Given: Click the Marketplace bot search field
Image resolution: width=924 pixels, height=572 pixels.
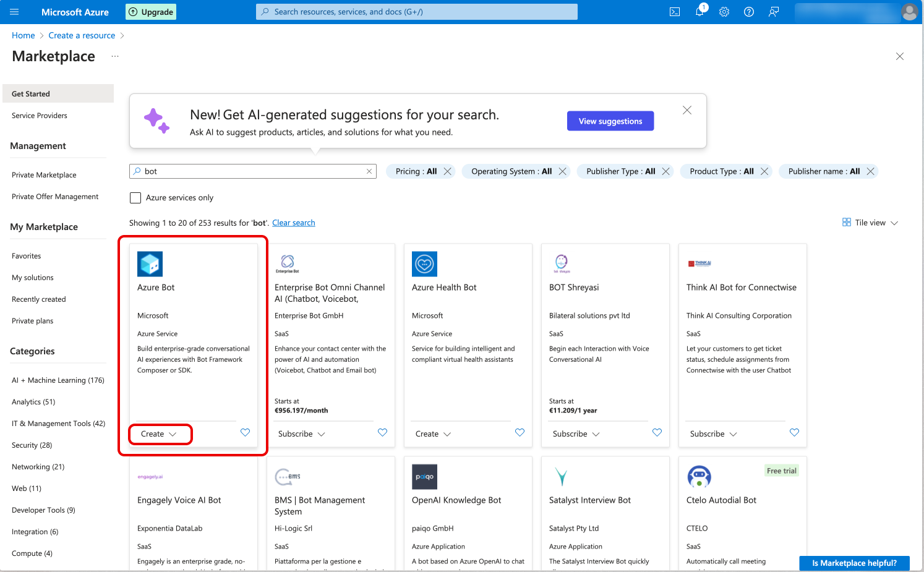Looking at the screenshot, I should 253,171.
